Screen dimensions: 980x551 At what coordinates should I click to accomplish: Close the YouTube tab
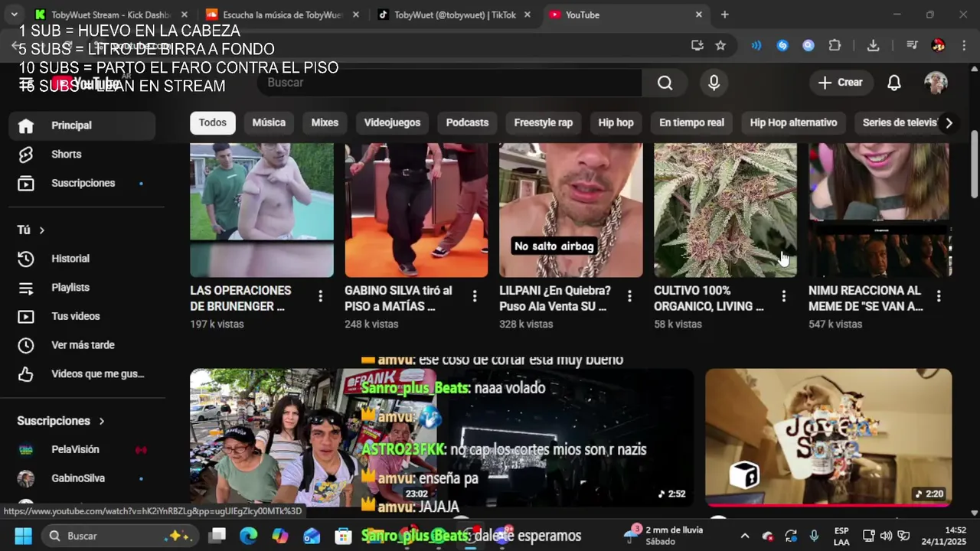click(x=698, y=15)
